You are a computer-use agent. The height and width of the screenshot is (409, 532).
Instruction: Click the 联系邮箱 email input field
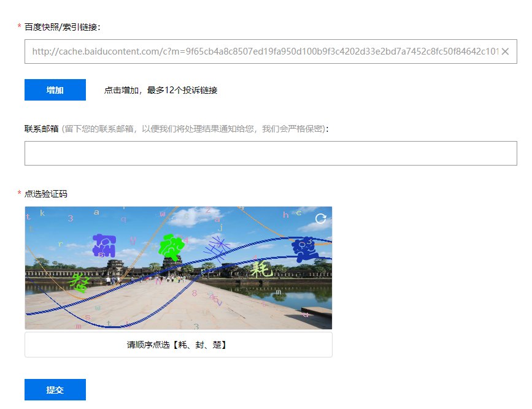272,153
